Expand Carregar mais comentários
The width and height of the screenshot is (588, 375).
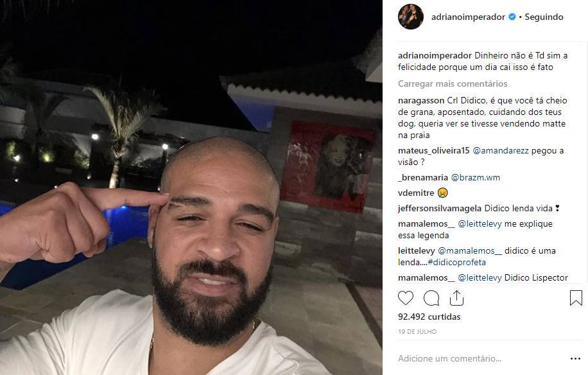(453, 83)
